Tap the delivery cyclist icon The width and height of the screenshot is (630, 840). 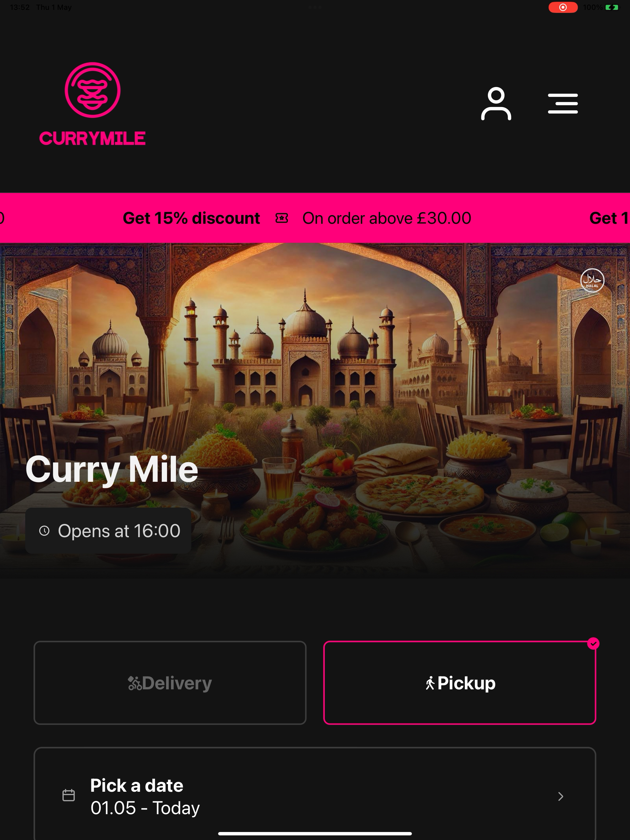click(134, 683)
